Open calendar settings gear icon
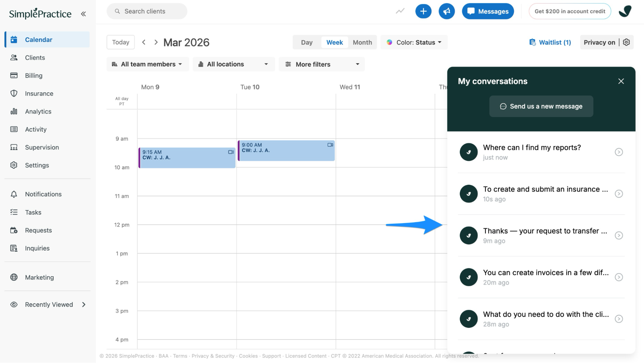The image size is (644, 363). (x=626, y=42)
